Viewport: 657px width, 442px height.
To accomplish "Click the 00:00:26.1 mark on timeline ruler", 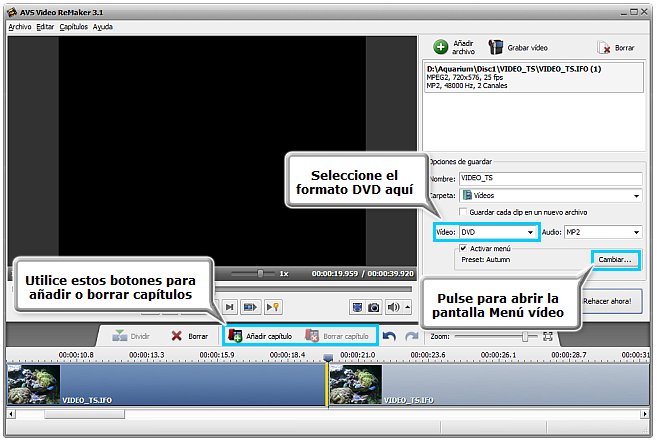I will pyautogui.click(x=499, y=355).
